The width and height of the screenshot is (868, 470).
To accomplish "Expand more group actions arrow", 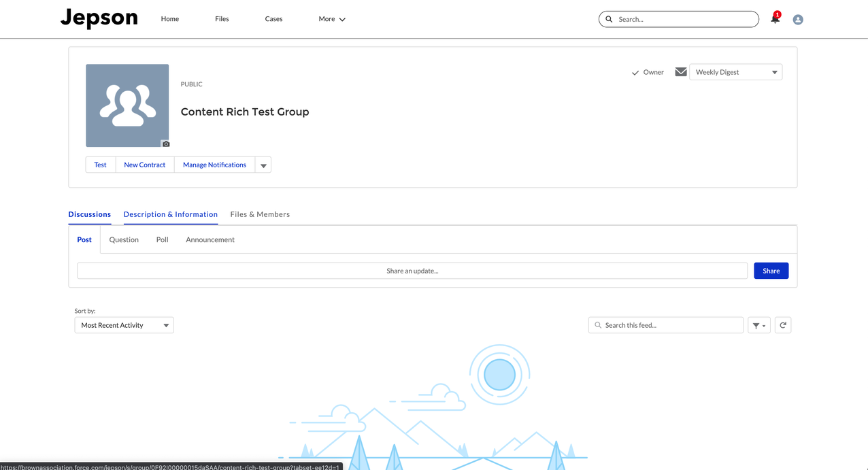I will (x=263, y=165).
